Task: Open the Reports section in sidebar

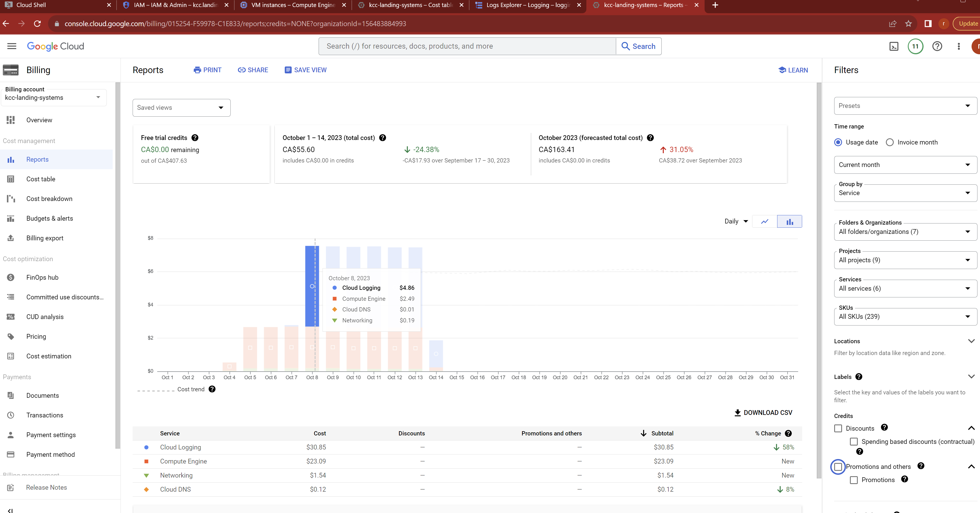Action: coord(37,159)
